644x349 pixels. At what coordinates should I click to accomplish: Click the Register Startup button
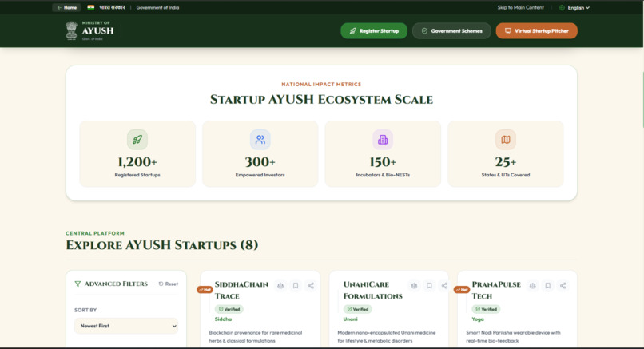point(374,31)
